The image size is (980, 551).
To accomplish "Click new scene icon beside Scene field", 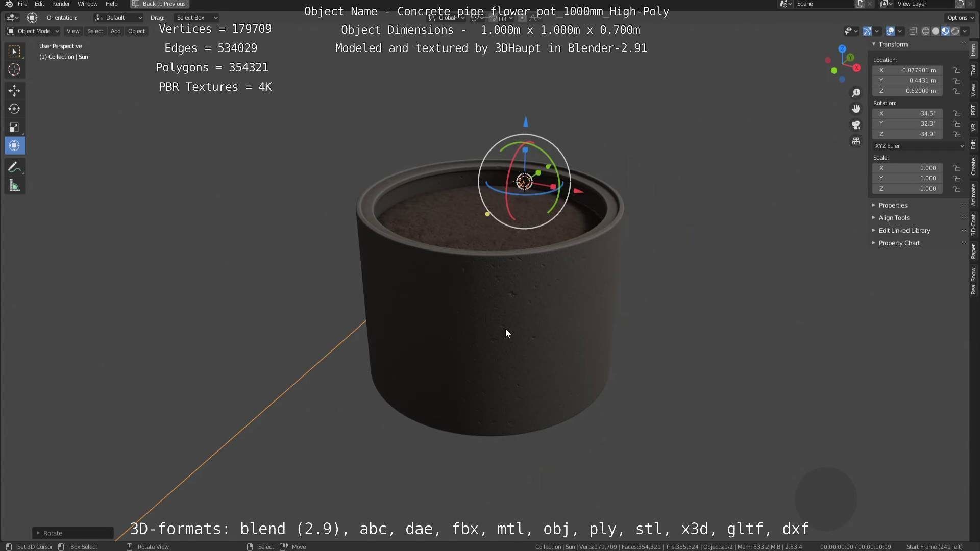I will point(860,4).
